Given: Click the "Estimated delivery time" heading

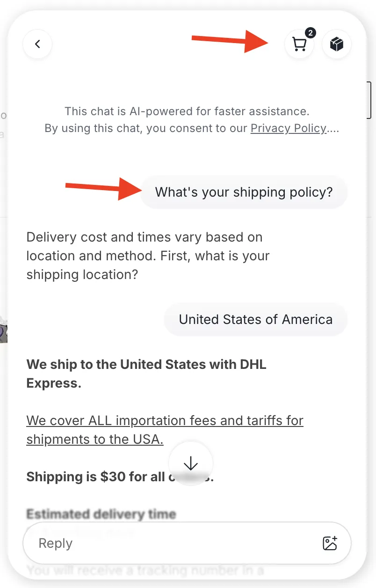Looking at the screenshot, I should 101,514.
